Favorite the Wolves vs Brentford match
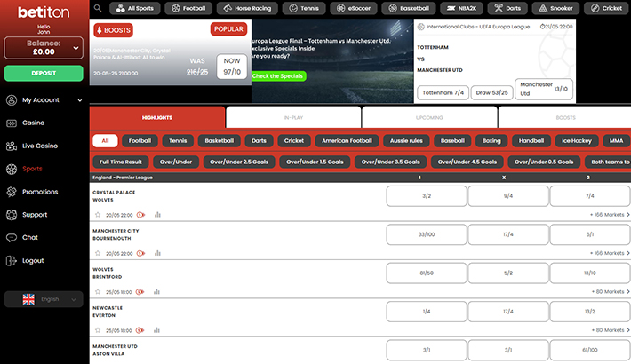The height and width of the screenshot is (364, 631). click(x=98, y=292)
